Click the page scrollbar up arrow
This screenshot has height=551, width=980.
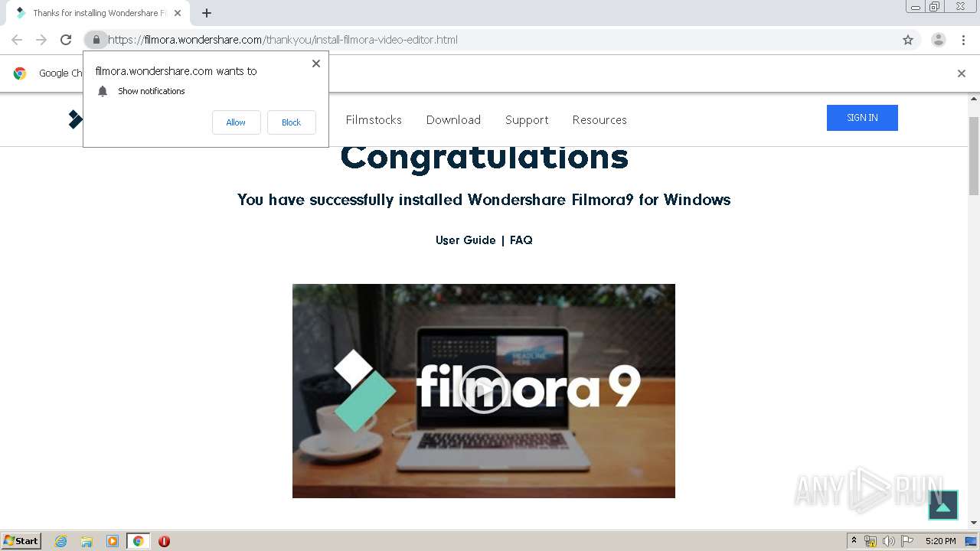point(974,99)
